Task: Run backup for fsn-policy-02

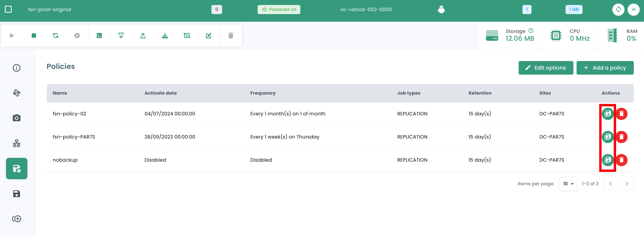Action: click(x=608, y=114)
